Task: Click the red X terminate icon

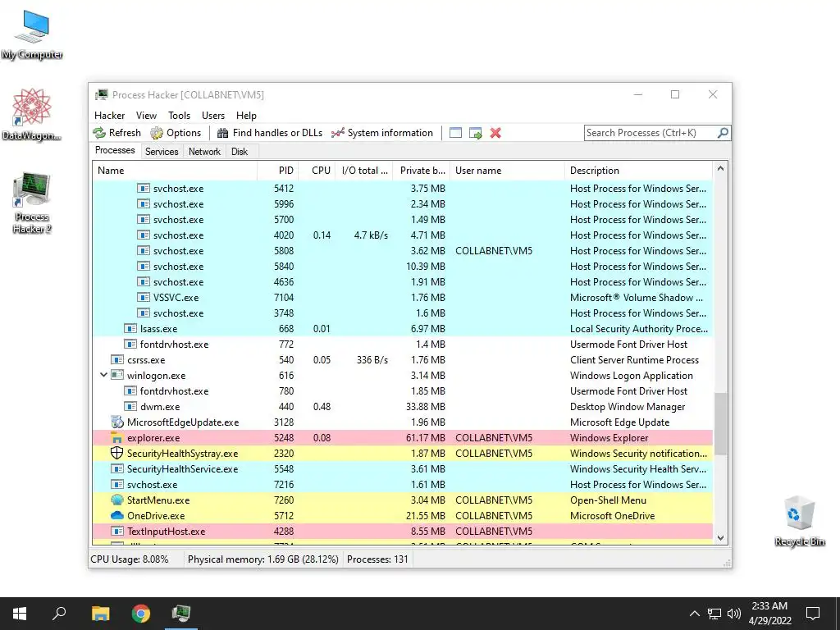Action: point(495,133)
